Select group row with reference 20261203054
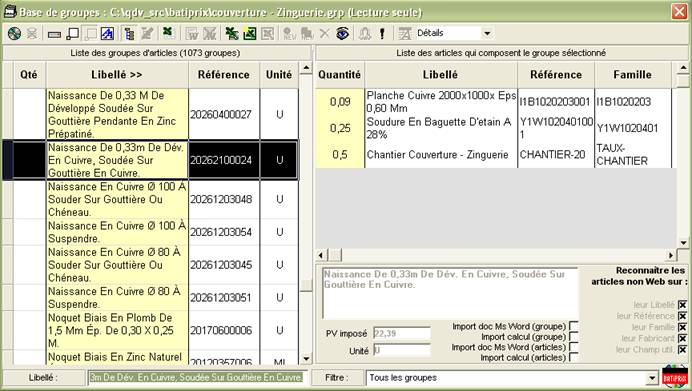This screenshot has height=391, width=692. click(150, 232)
